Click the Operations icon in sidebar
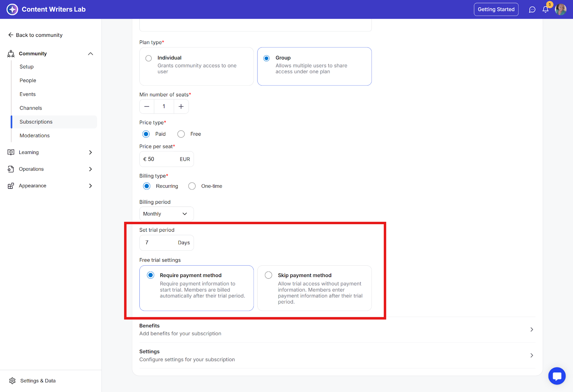The height and width of the screenshot is (392, 573). pos(11,169)
